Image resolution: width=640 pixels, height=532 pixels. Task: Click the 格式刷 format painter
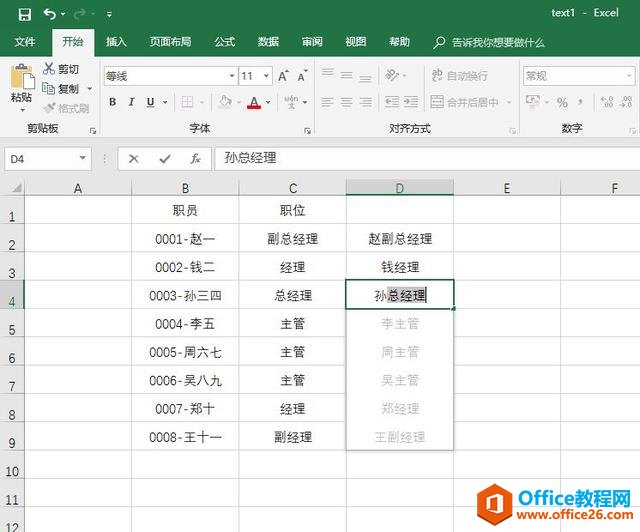click(66, 108)
